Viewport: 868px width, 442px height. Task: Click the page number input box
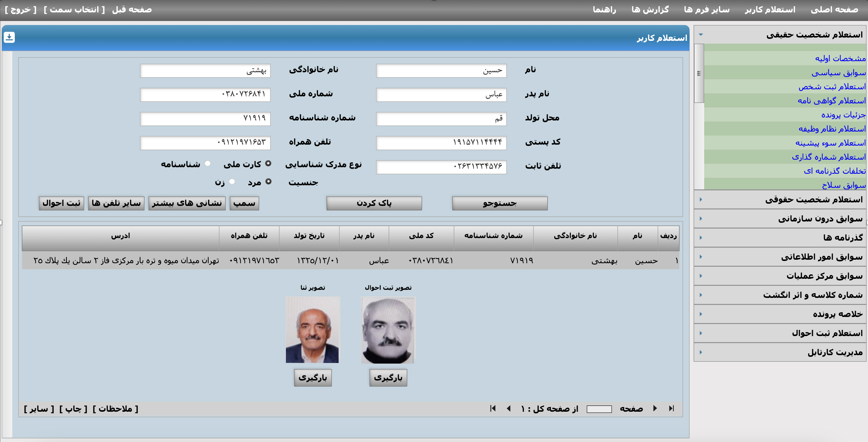599,409
